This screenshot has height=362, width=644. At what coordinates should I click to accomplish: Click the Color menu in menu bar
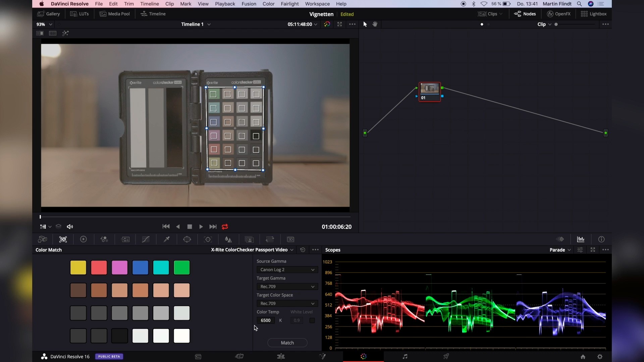pyautogui.click(x=268, y=4)
